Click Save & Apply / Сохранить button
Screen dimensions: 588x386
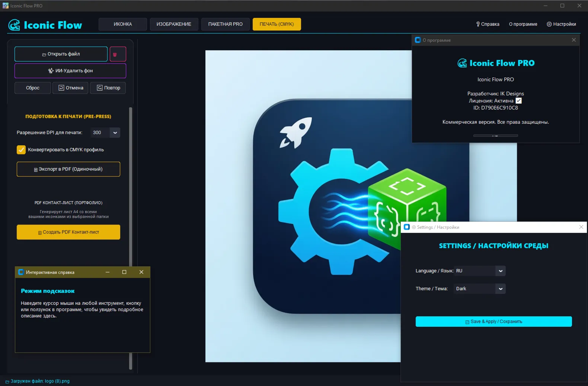(494, 322)
